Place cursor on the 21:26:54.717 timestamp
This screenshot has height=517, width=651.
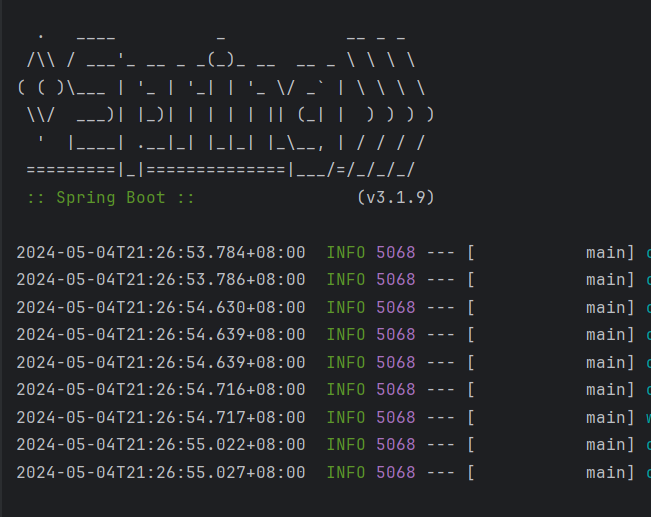pos(161,417)
